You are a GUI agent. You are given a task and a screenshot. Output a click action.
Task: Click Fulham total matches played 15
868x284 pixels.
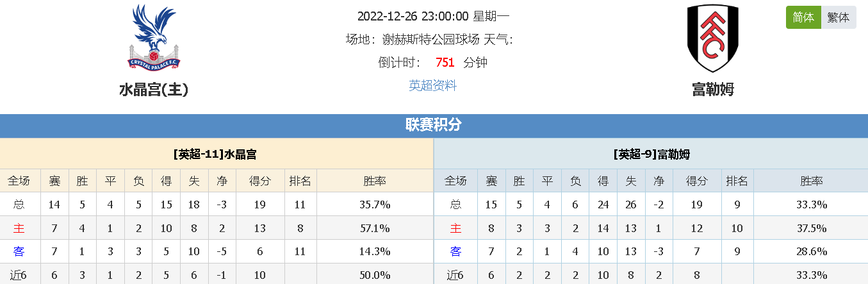(491, 205)
